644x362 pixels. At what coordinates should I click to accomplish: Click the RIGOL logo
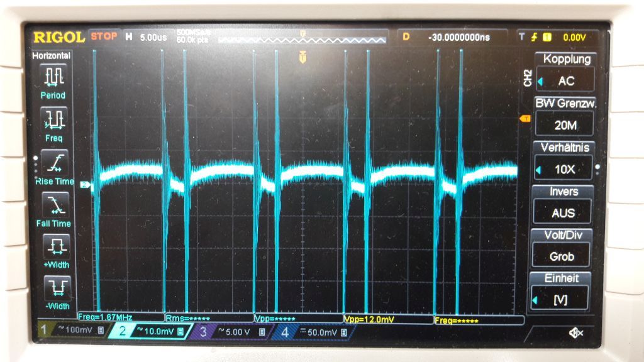click(x=58, y=37)
